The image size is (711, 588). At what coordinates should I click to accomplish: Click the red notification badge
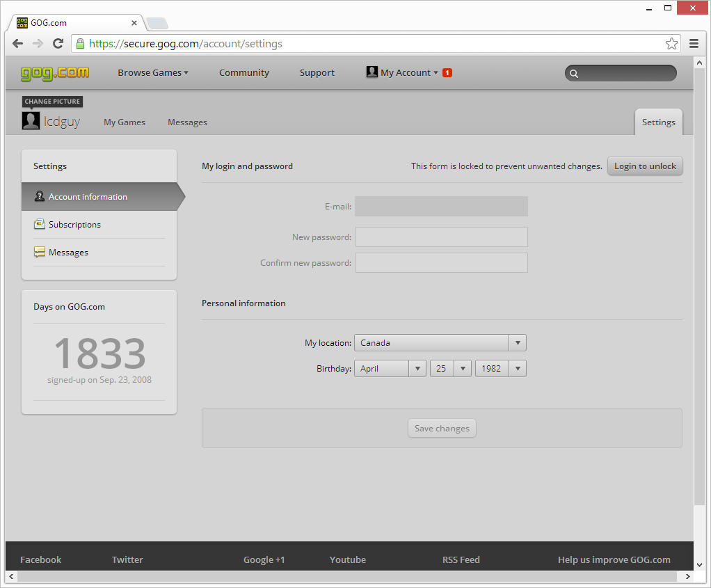point(447,72)
